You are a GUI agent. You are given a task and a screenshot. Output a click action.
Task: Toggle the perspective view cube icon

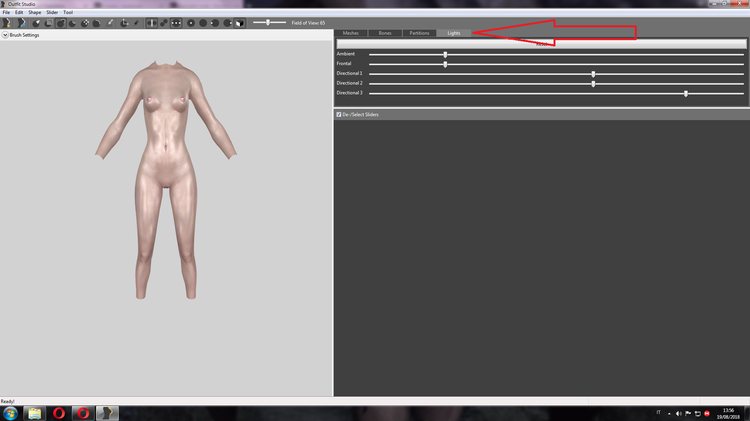(240, 23)
